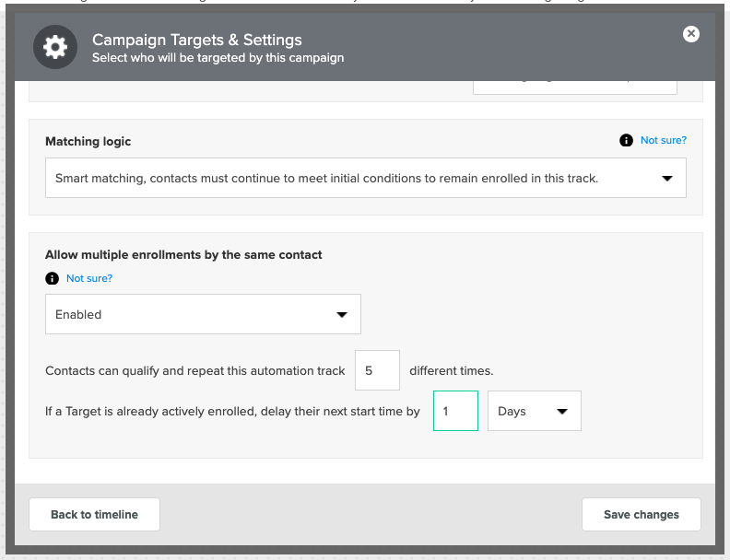
Task: Click the settings gear icon in header
Action: point(55,47)
